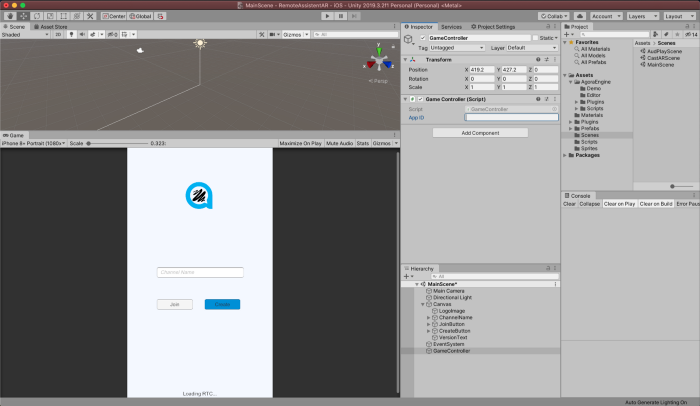700x406 pixels.
Task: Click the Play button
Action: click(327, 16)
